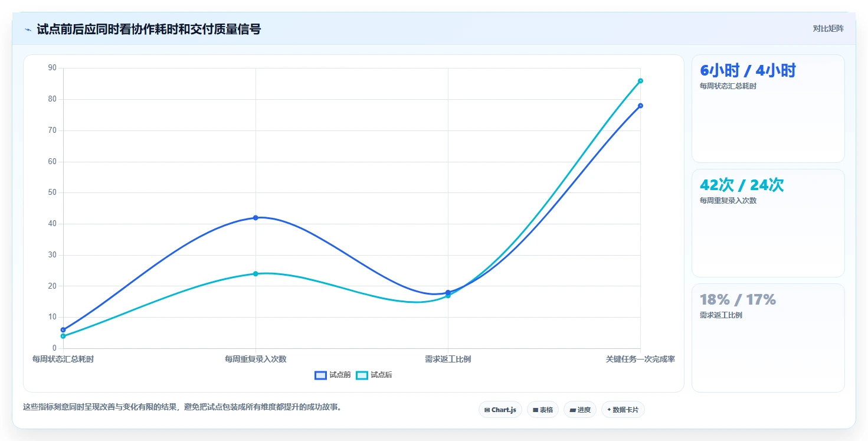Click the 试点前 data point at 78

pyautogui.click(x=640, y=106)
